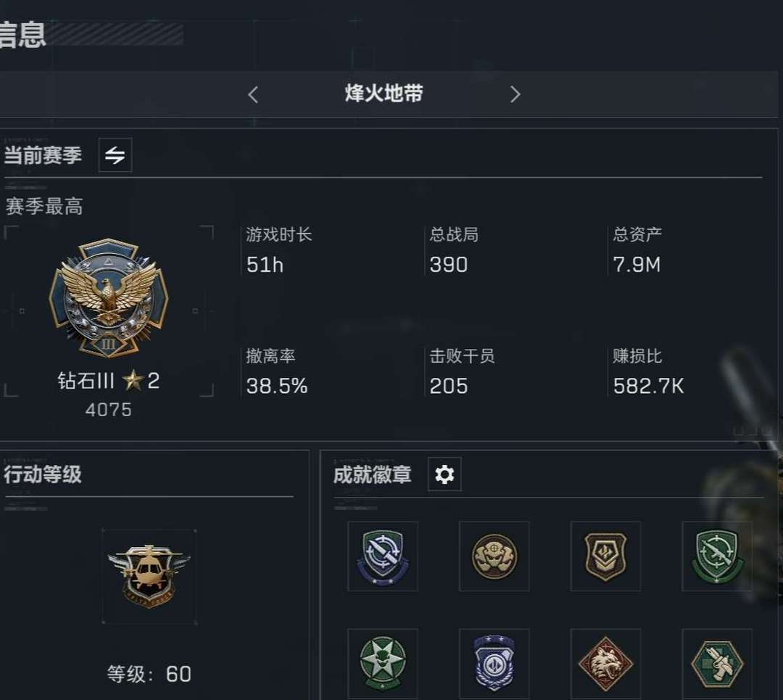Select the 钻石III eagle rank medal

click(x=109, y=298)
